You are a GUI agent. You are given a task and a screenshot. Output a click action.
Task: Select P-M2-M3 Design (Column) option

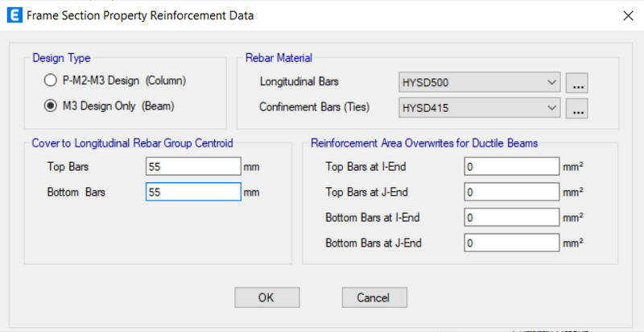pyautogui.click(x=115, y=81)
